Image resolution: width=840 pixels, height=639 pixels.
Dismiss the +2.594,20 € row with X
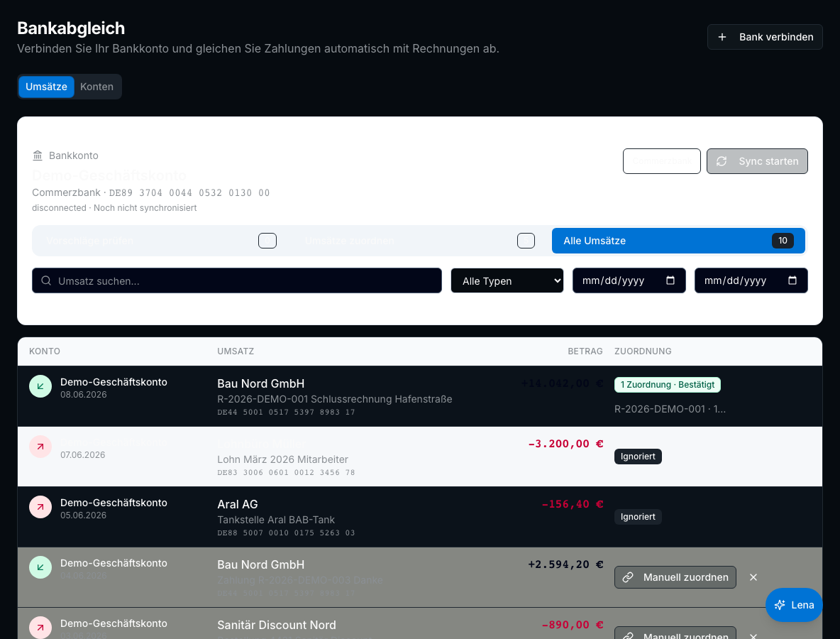tap(753, 577)
